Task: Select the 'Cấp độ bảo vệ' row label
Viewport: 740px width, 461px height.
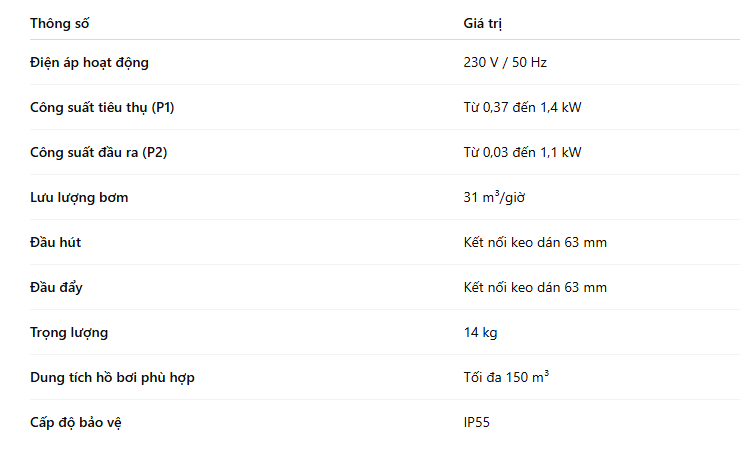Action: [76, 422]
